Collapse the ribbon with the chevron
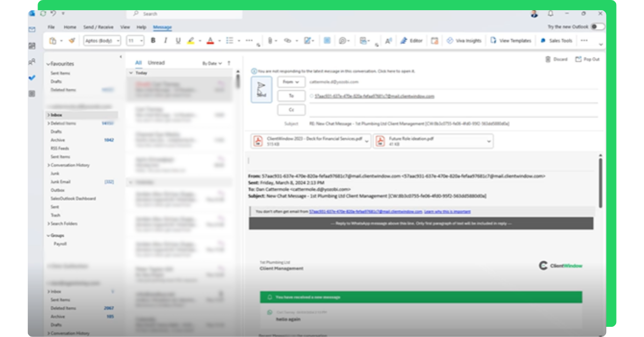Screen dimensions: 644x337 tap(601, 45)
